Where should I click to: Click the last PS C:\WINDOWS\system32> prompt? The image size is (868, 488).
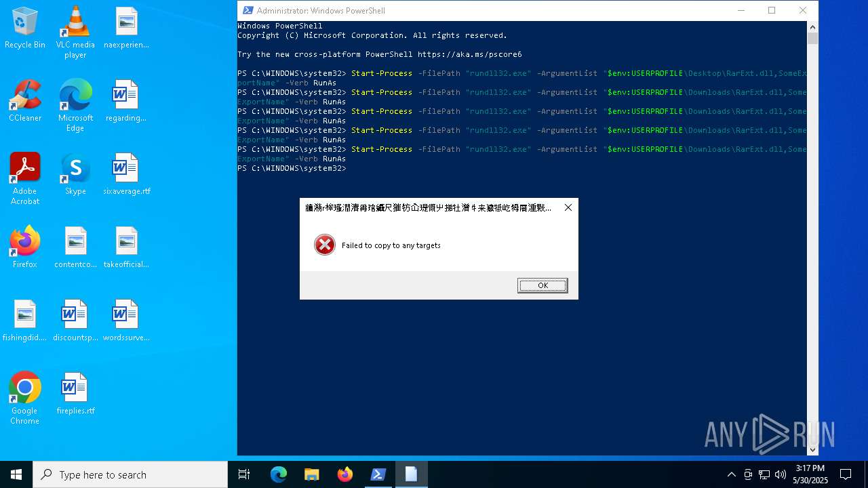292,168
